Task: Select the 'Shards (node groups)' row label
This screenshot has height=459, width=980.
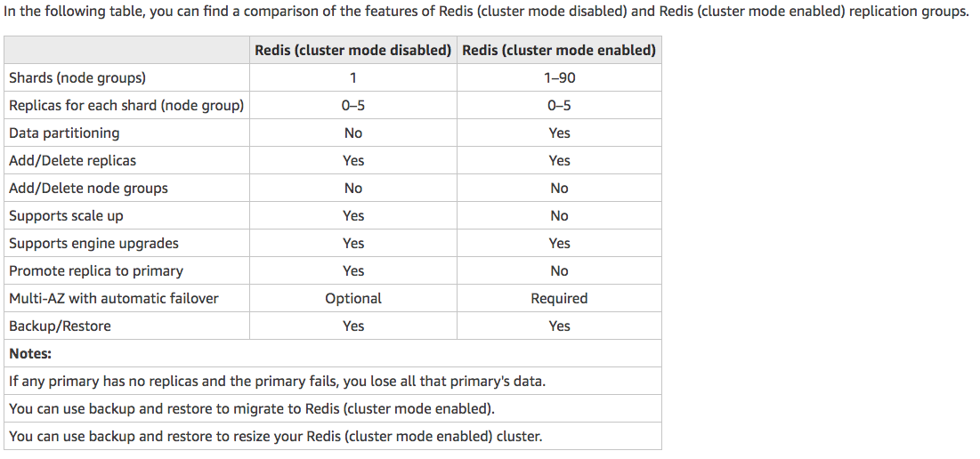Action: 77,78
